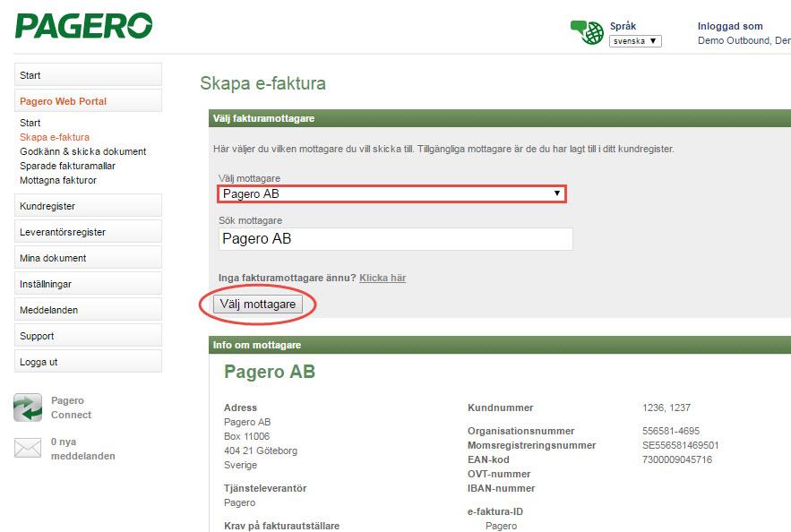
Task: Click the e-faktura-ID label
Action: tap(495, 511)
